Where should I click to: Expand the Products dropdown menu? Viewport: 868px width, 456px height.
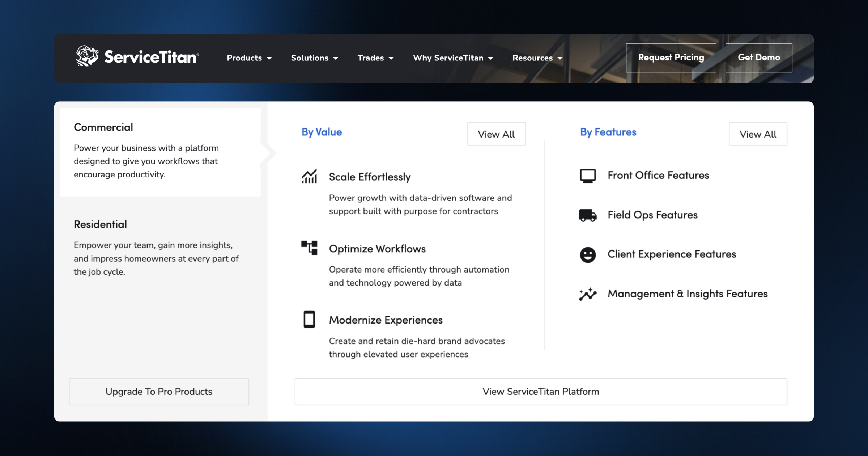click(x=249, y=58)
